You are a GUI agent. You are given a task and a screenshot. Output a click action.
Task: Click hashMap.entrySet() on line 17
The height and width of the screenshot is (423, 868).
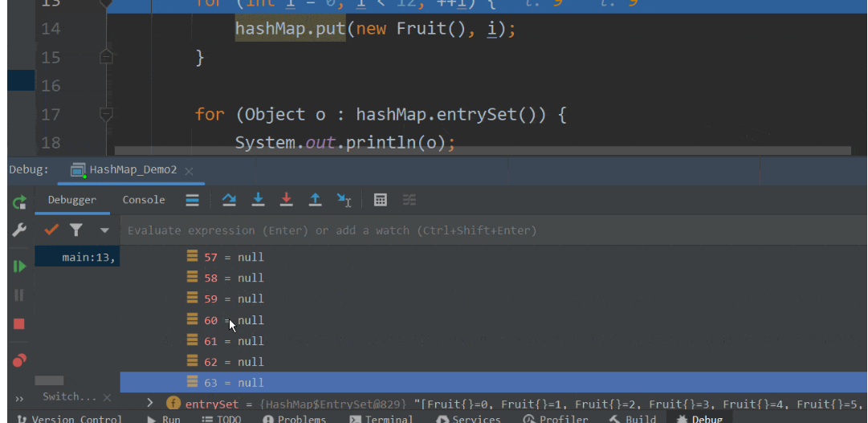coord(450,115)
